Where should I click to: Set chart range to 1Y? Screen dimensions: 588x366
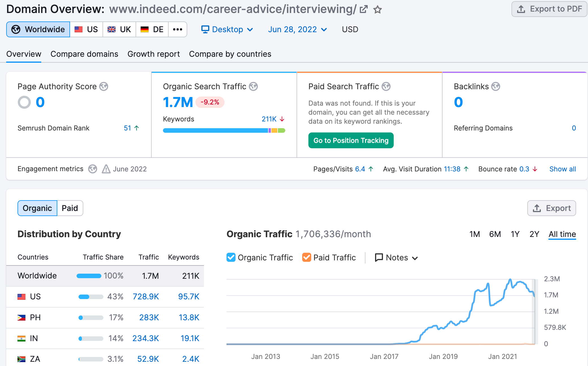515,234
